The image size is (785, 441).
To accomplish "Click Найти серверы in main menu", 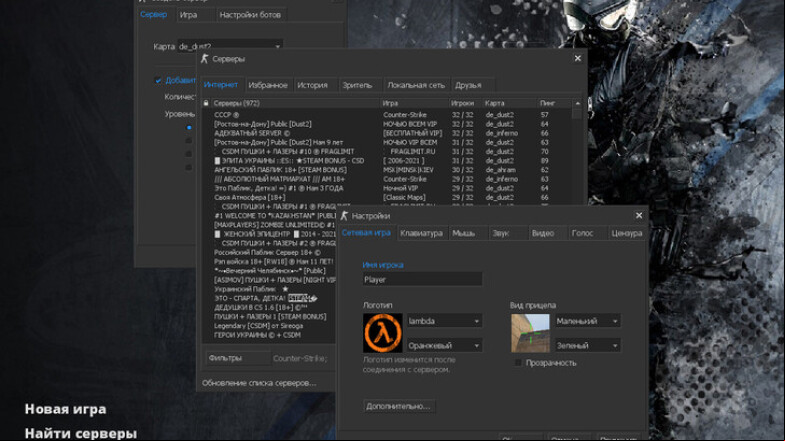I will click(81, 433).
